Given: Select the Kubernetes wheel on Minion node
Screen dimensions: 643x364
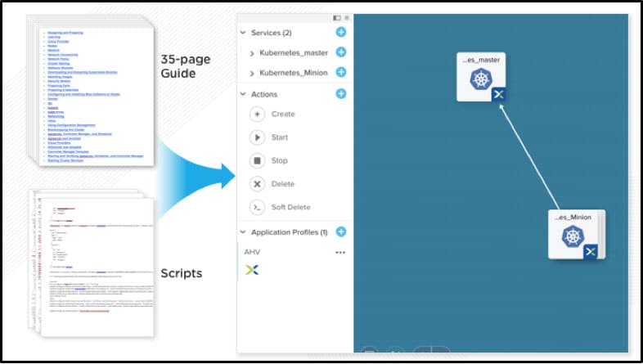Looking at the screenshot, I should 572,236.
